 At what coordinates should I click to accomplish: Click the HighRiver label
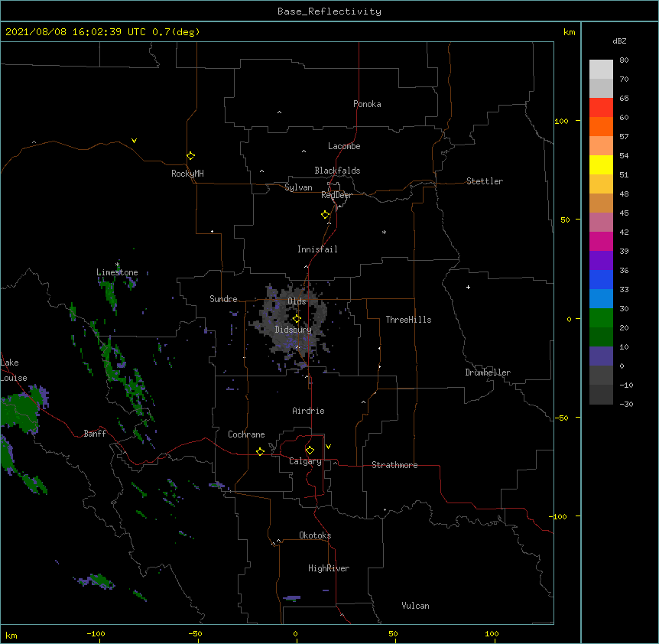pyautogui.click(x=329, y=568)
